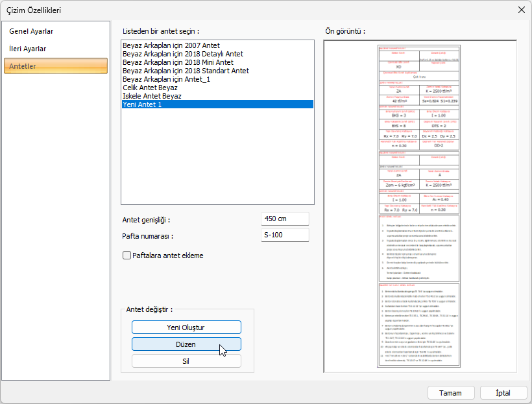The image size is (532, 404).
Task: Delete title block with Sil button
Action: (186, 361)
